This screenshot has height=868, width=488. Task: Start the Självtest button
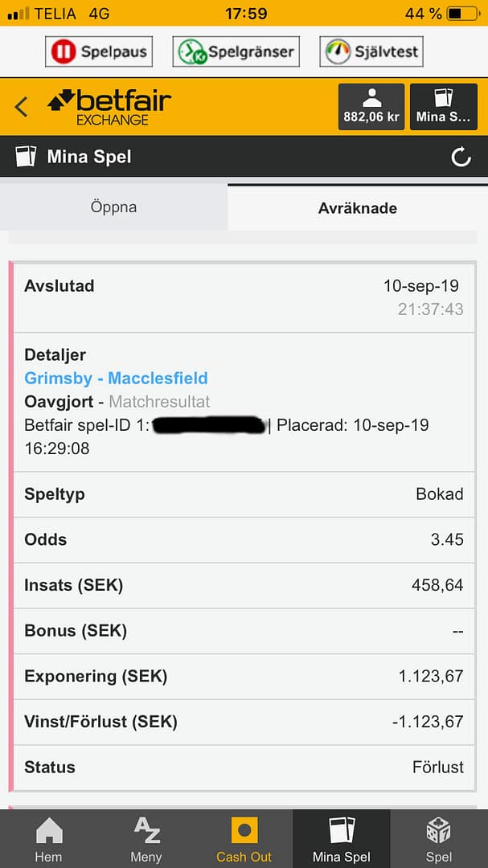click(371, 51)
